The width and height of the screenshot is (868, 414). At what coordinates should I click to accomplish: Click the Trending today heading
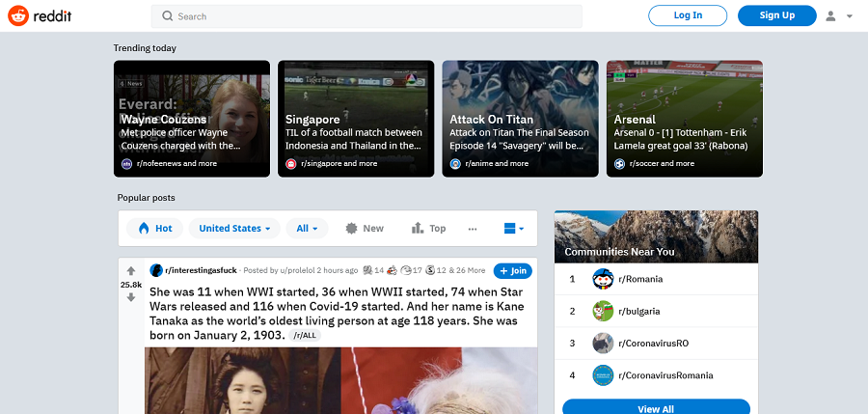(x=145, y=48)
